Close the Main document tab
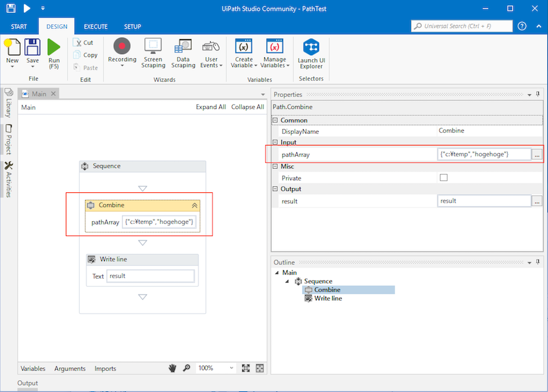 [x=53, y=94]
